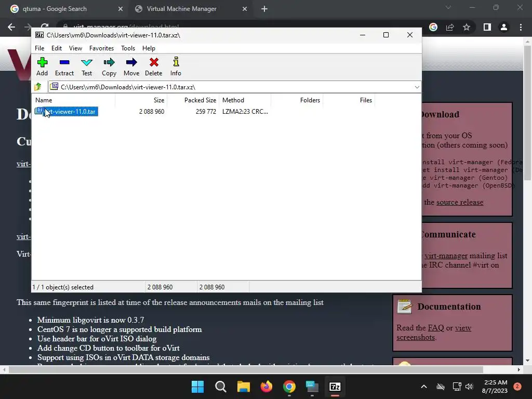Click the page horizontal scrollbar
Viewport: 532px width, 399px height.
246,369
